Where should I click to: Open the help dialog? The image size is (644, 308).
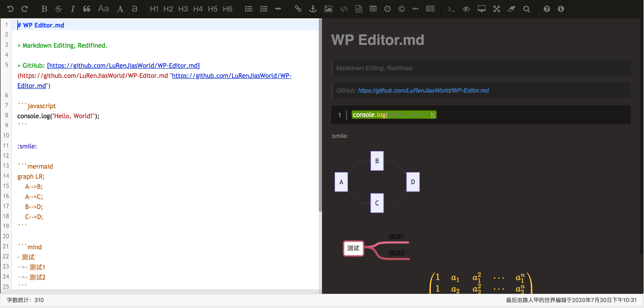(x=547, y=9)
